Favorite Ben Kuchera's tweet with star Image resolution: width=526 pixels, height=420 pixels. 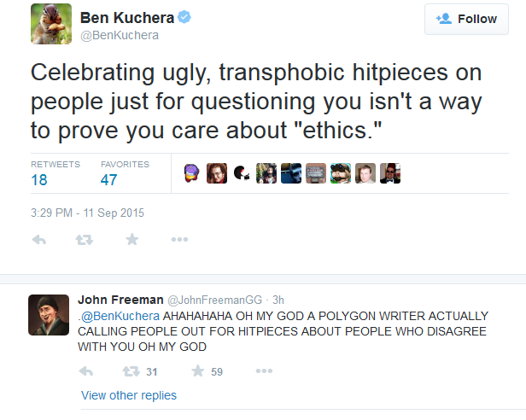tap(131, 240)
